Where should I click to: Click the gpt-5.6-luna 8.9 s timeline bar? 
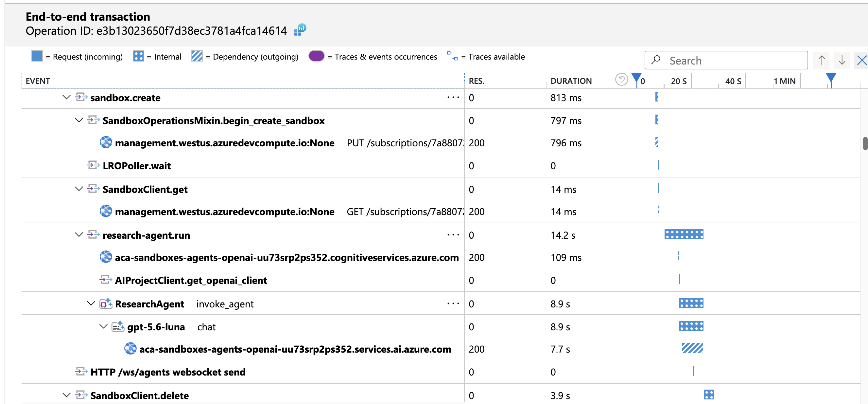[691, 326]
